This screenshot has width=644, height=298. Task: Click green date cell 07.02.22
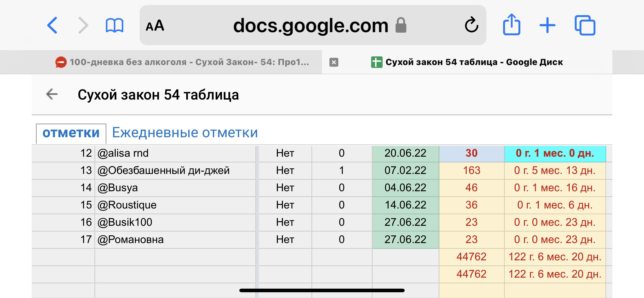click(405, 170)
